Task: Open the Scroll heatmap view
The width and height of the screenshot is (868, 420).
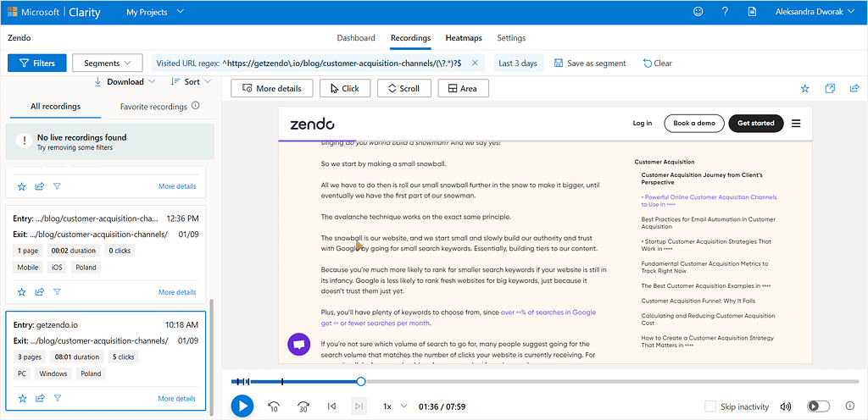Action: 403,88
